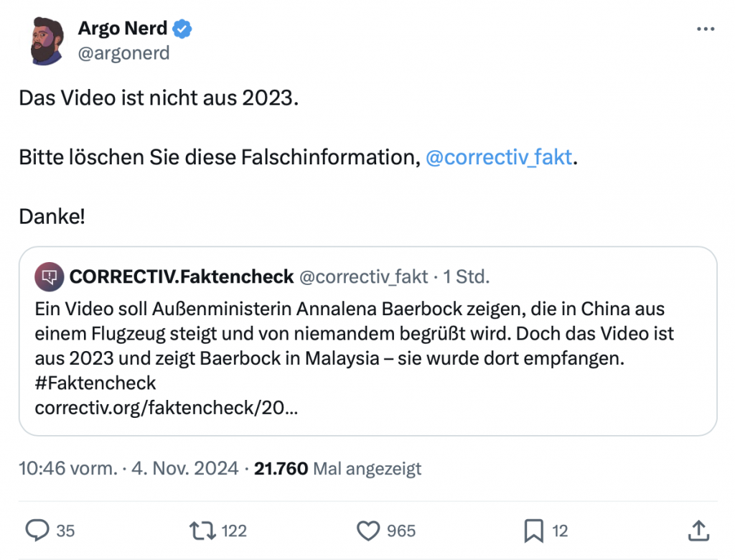This screenshot has width=735, height=560.
Task: Click the blue verified badge
Action: [184, 29]
